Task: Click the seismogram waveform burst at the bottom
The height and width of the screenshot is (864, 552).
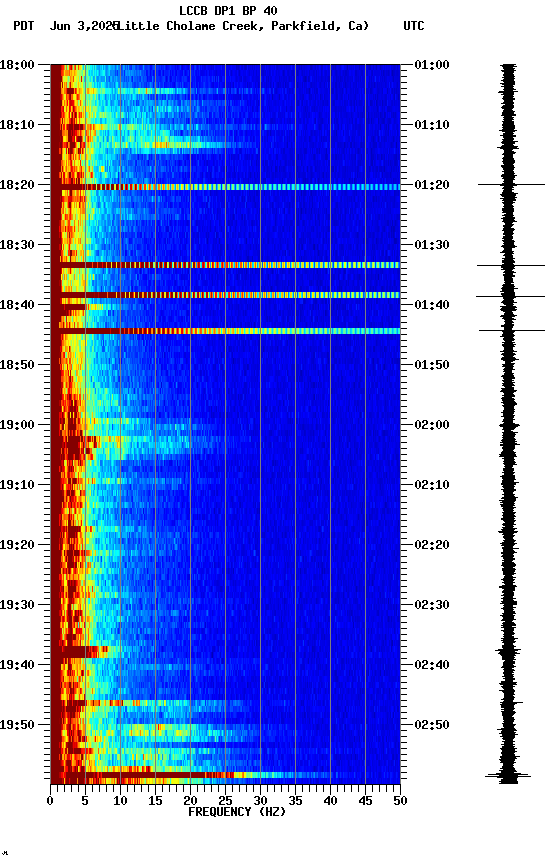Action: [508, 776]
